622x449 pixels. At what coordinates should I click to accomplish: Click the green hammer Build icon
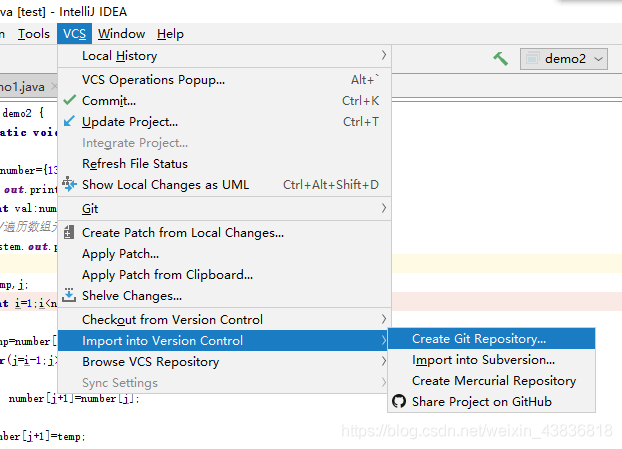click(x=501, y=59)
